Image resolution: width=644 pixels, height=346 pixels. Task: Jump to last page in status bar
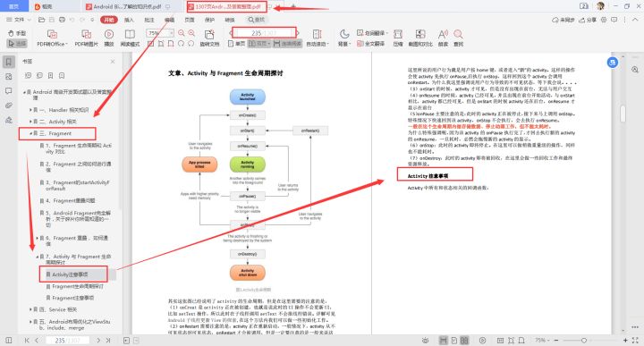coord(108,341)
